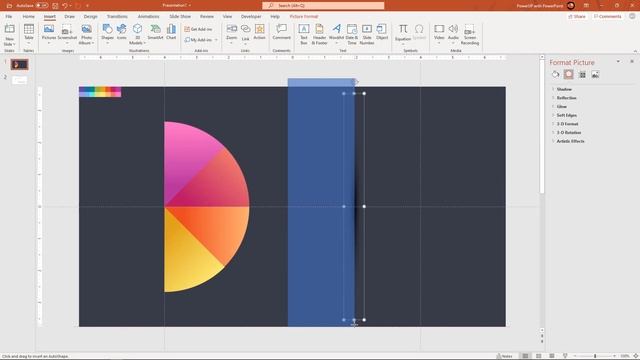Click the Share button

point(577,17)
